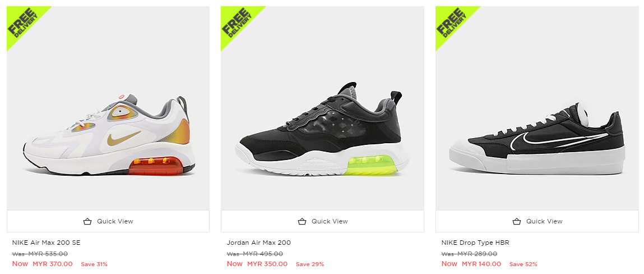
Task: Click the Now MYR 350.00 price
Action: tap(257, 264)
